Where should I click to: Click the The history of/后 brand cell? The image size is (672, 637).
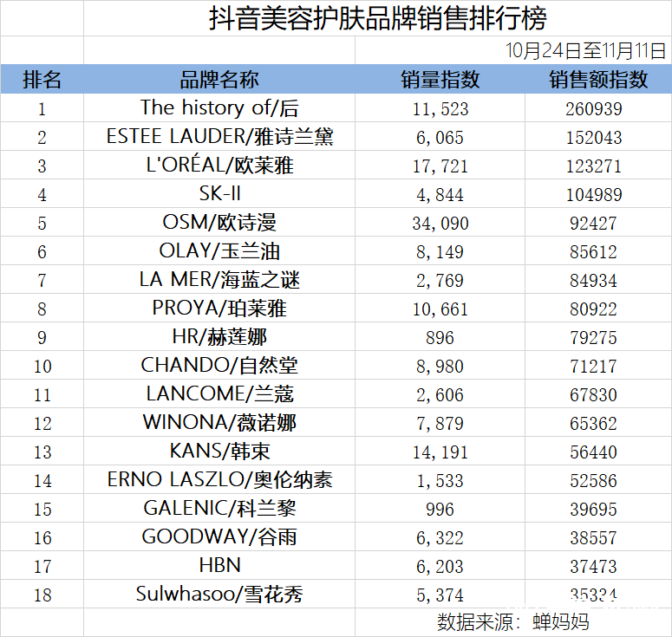(219, 108)
